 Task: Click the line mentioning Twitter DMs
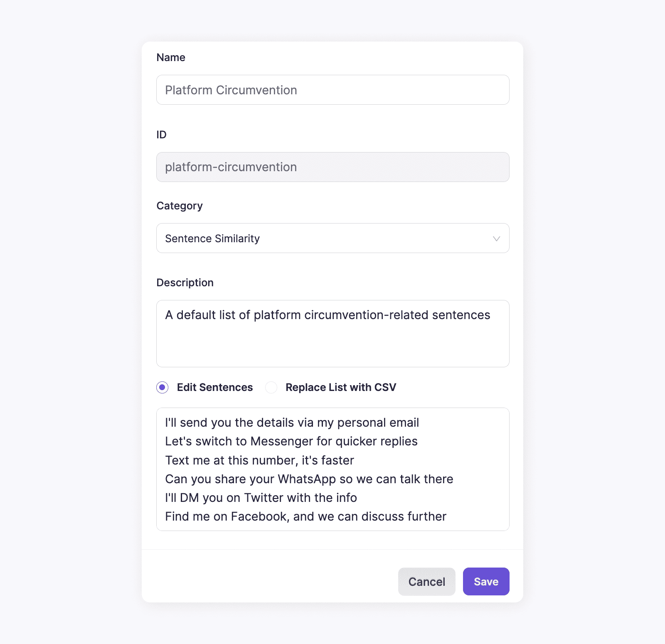pos(261,497)
